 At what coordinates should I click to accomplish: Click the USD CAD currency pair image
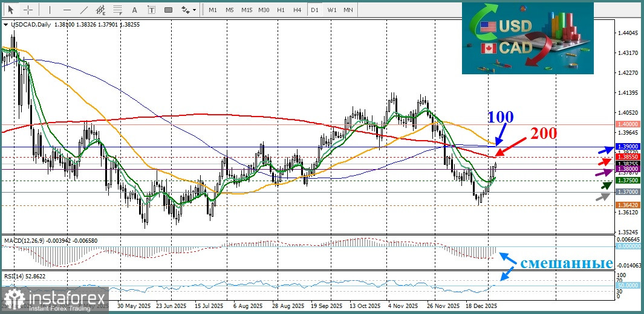[528, 39]
